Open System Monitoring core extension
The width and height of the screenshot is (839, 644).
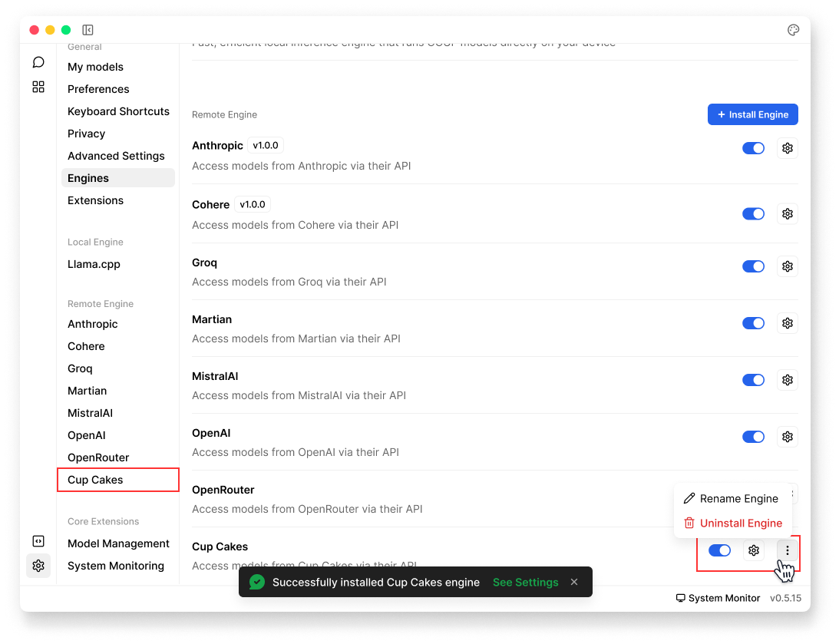point(116,566)
